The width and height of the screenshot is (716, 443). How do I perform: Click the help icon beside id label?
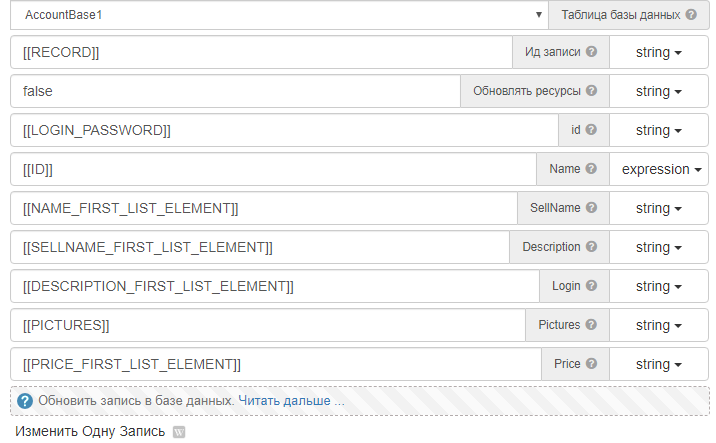pos(591,130)
